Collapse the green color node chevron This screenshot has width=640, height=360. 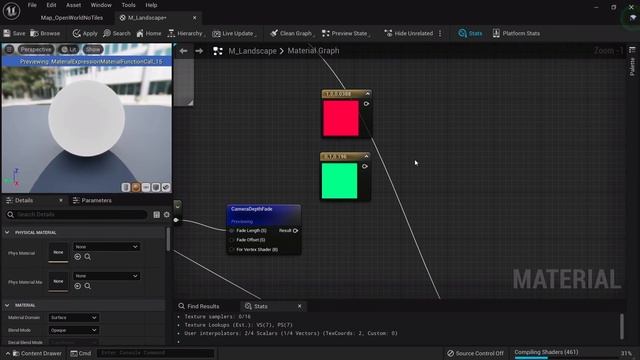pyautogui.click(x=366, y=157)
